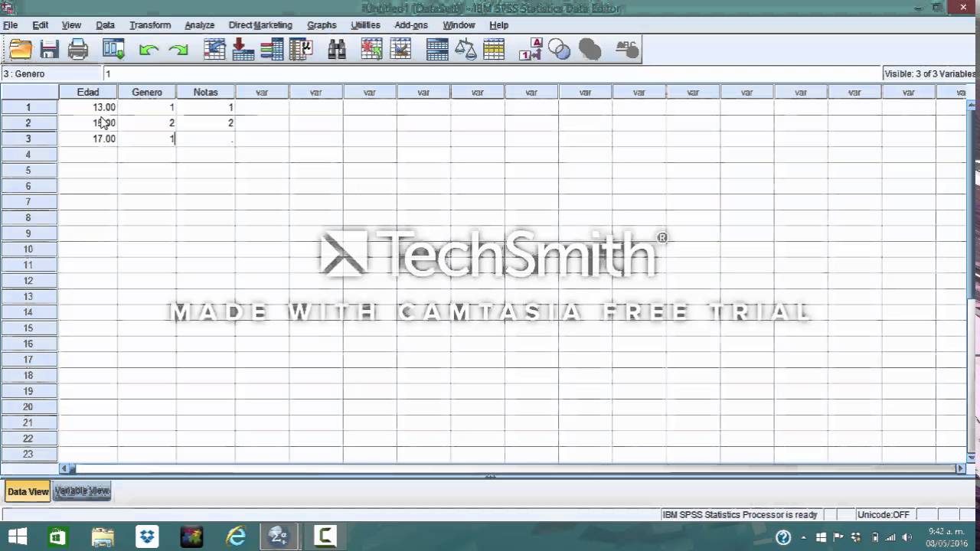Select row header number 10
The height and width of the screenshot is (551, 980).
pyautogui.click(x=29, y=249)
